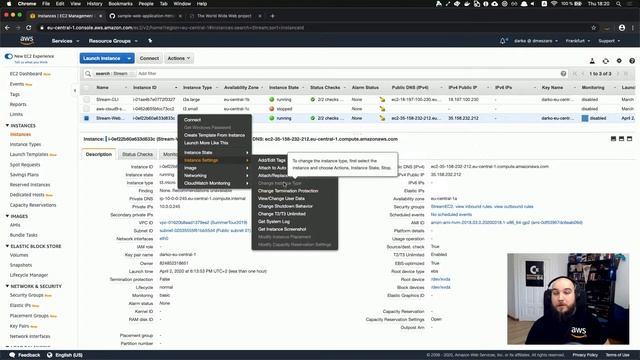Open the Support dropdown
Screen dimensions: 640x360
[x=609, y=41]
